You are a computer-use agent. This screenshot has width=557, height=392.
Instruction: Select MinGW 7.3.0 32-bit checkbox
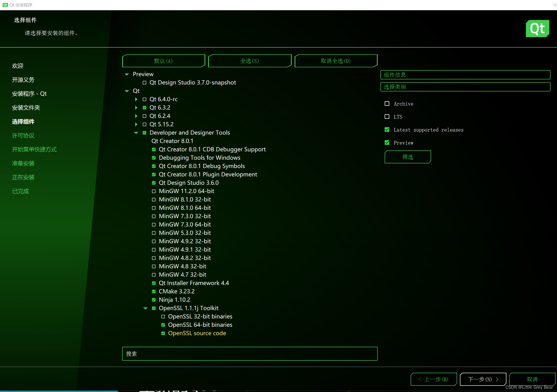pos(154,216)
